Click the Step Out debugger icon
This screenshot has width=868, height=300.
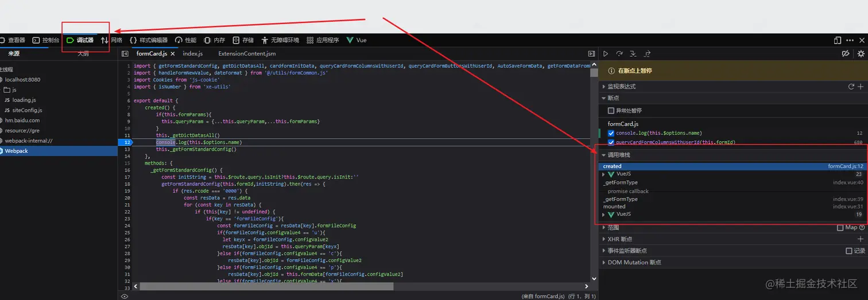[647, 53]
